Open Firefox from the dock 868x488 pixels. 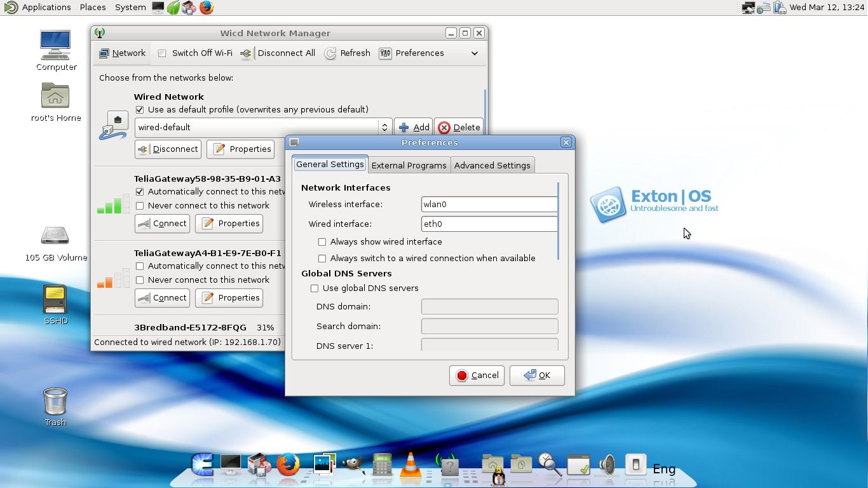point(287,465)
